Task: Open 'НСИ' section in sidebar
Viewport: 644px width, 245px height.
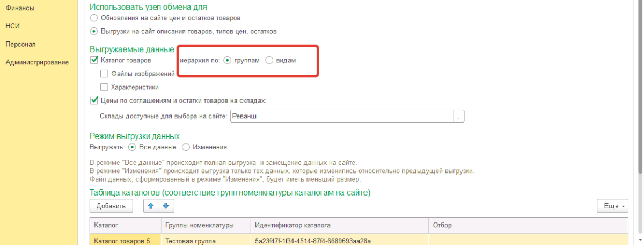Action: tap(12, 26)
